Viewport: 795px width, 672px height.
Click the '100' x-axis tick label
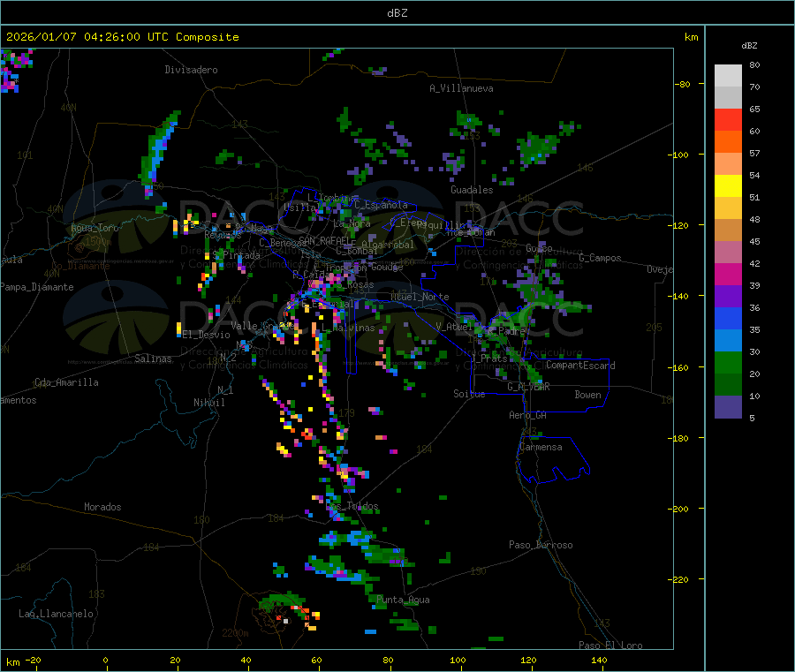(x=458, y=661)
